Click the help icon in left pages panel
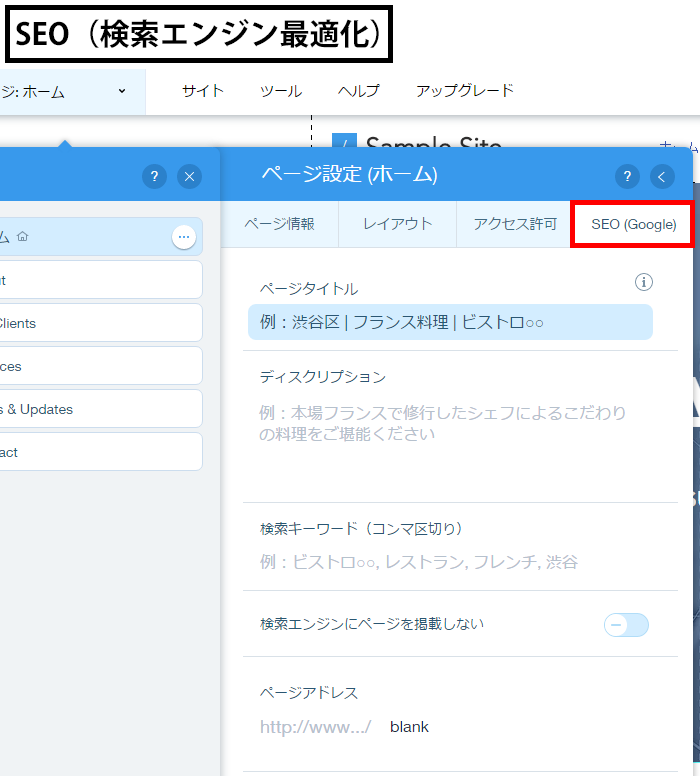Screen dimensions: 700x776 [x=154, y=177]
